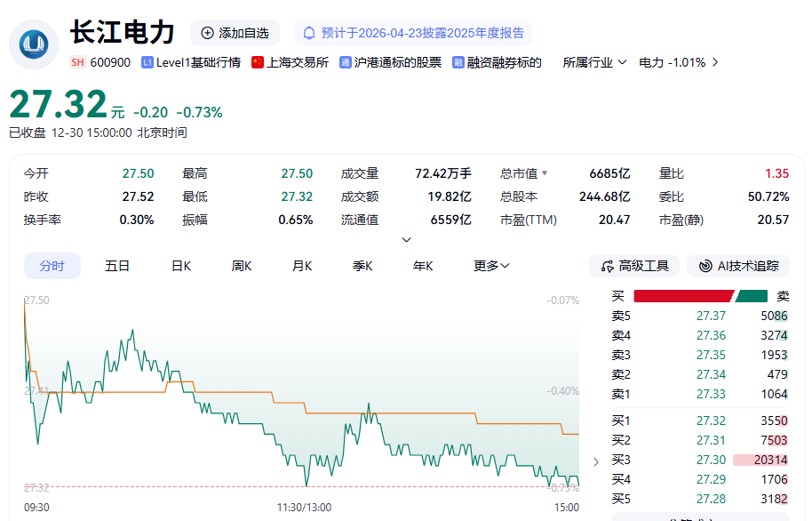Open the 更多 chart period dropdown
This screenshot has height=521, width=812.
[x=491, y=266]
